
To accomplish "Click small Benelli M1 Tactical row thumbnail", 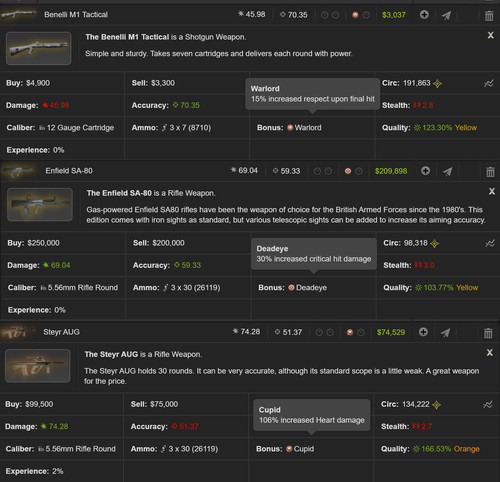I will [18, 15].
